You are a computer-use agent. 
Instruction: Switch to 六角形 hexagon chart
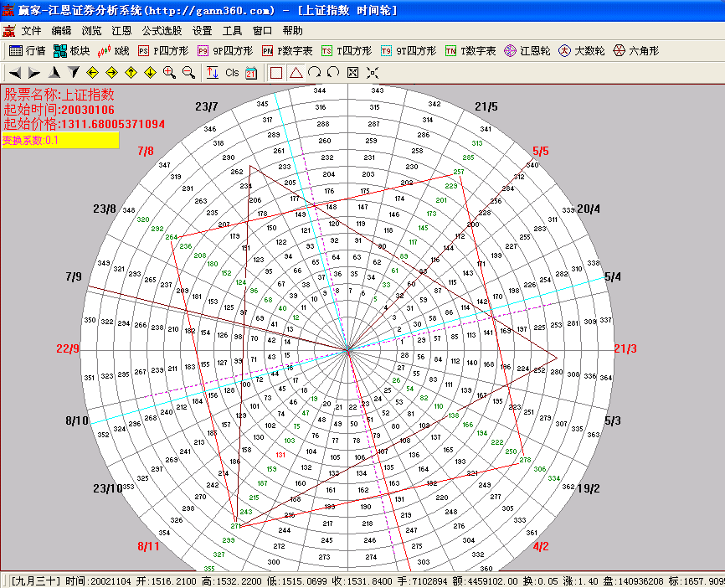(636, 51)
